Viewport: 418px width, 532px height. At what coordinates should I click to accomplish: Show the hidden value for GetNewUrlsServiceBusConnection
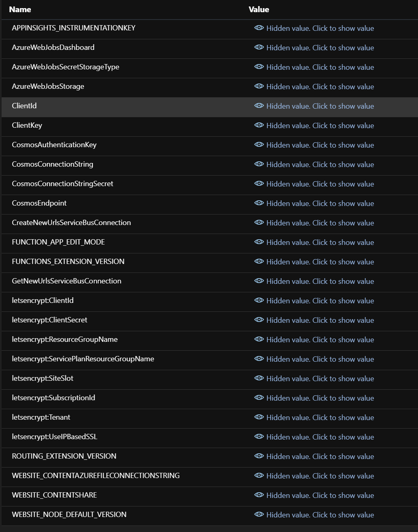tap(320, 281)
